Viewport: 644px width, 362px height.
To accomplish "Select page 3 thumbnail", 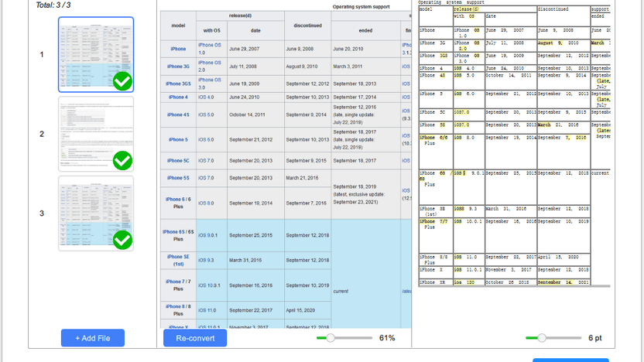I will 96,213.
